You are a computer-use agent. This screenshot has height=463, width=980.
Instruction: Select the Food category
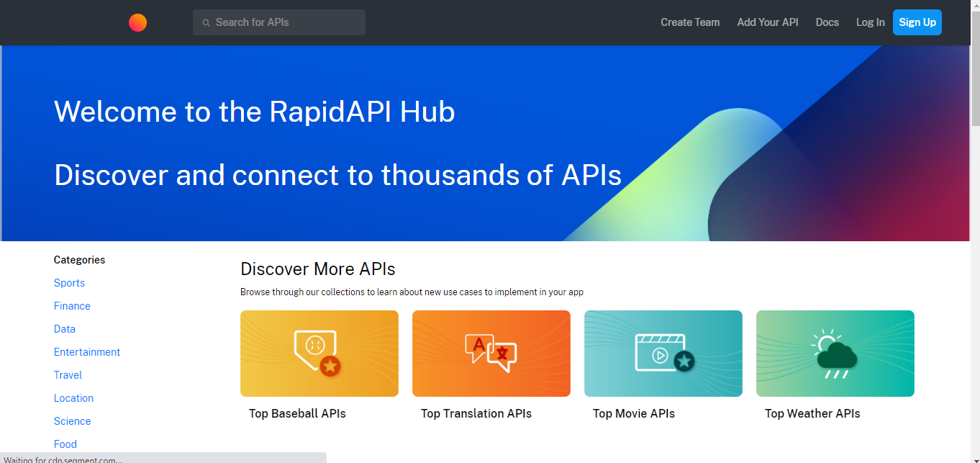pyautogui.click(x=65, y=444)
